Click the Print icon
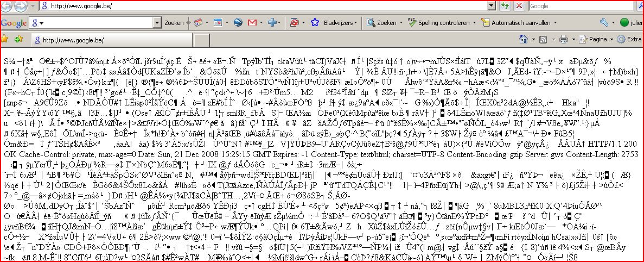This screenshot has height=262, width=644. point(564,40)
